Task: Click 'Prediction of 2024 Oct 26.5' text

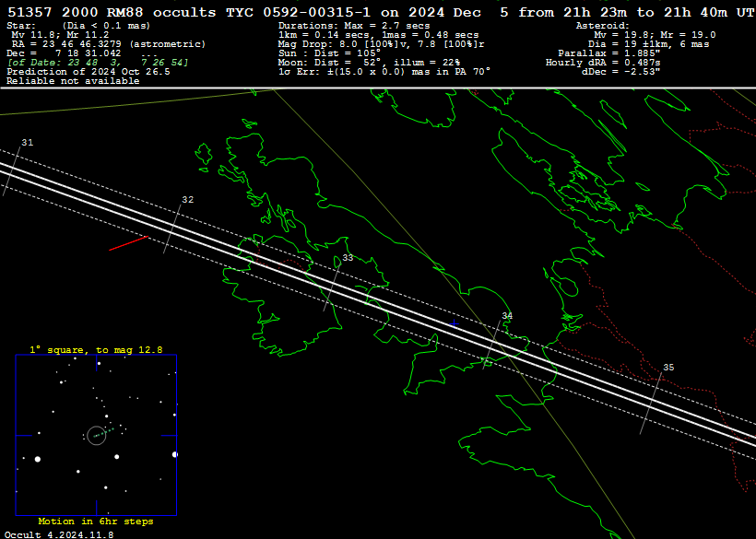Action: [x=88, y=71]
